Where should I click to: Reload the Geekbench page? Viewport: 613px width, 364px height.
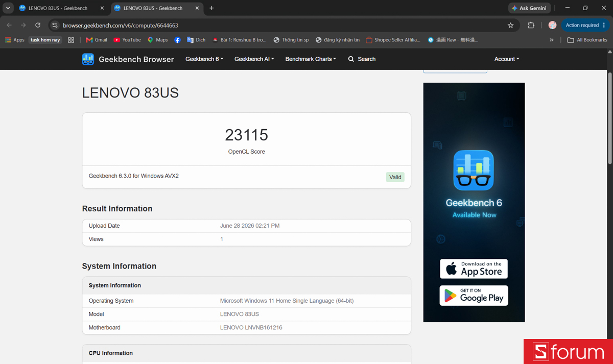[38, 25]
